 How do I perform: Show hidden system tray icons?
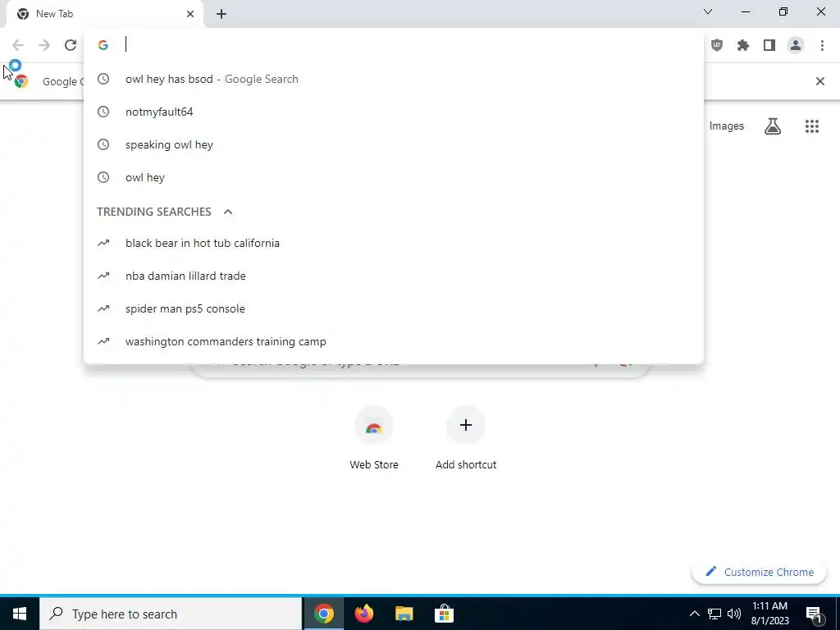point(694,614)
